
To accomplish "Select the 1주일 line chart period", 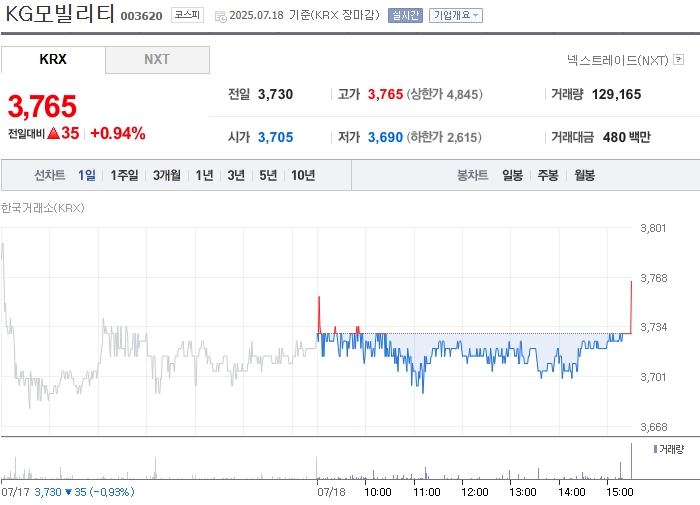I will point(124,175).
